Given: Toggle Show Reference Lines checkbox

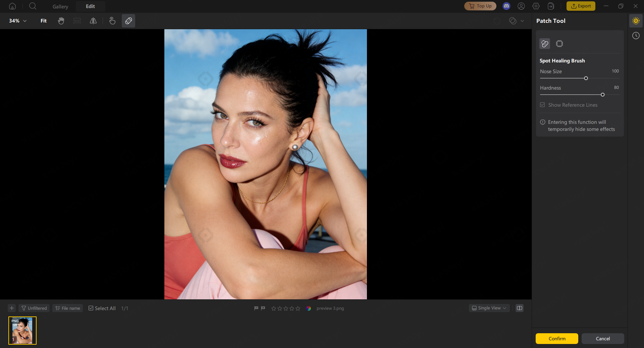Looking at the screenshot, I should (x=542, y=105).
